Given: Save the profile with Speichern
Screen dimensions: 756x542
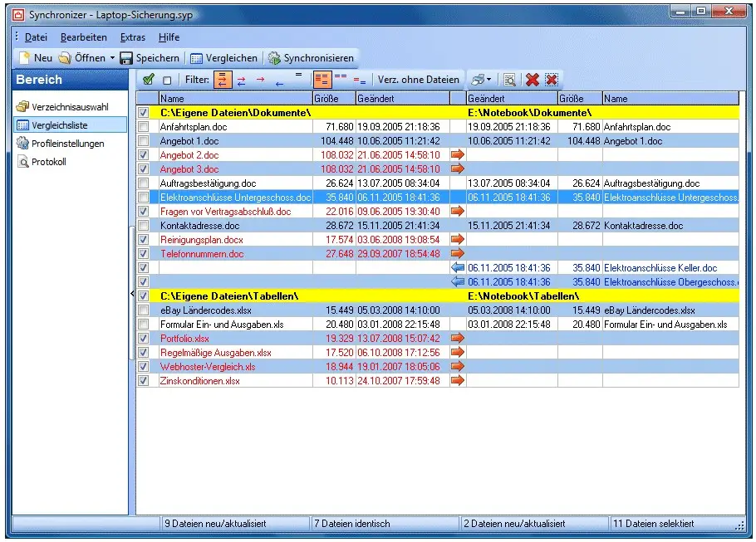Looking at the screenshot, I should point(150,58).
